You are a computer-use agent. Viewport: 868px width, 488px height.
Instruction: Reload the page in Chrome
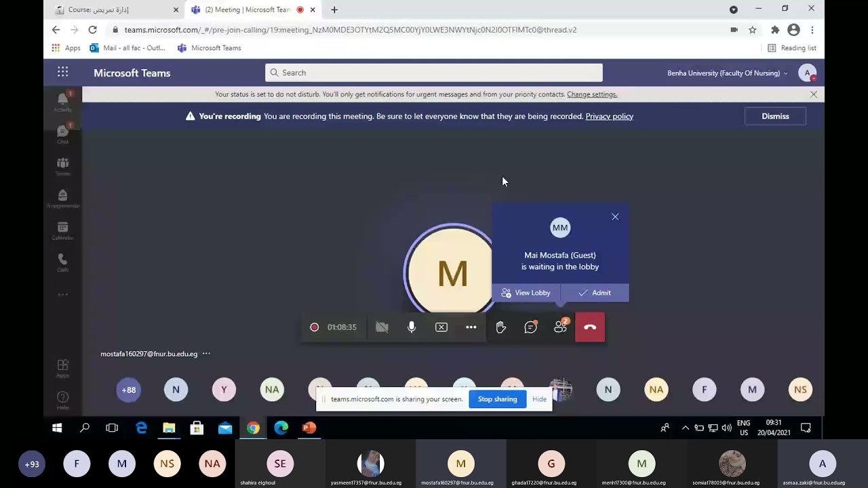(x=92, y=30)
